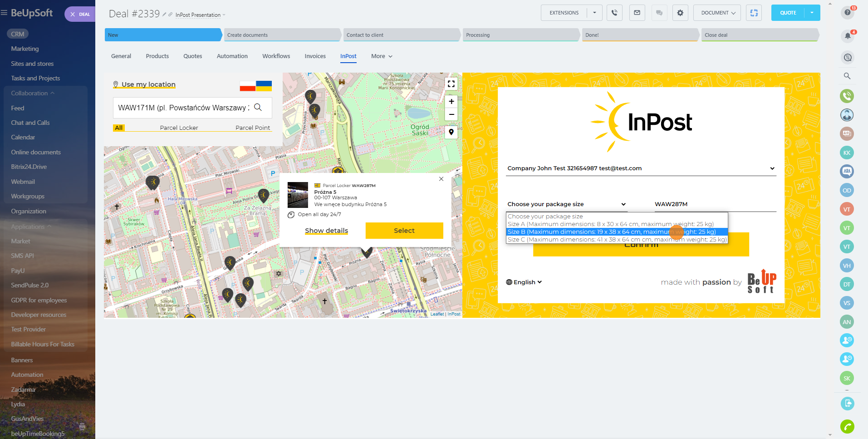Click the map fullscreen icon
This screenshot has height=439, width=868.
tap(451, 84)
